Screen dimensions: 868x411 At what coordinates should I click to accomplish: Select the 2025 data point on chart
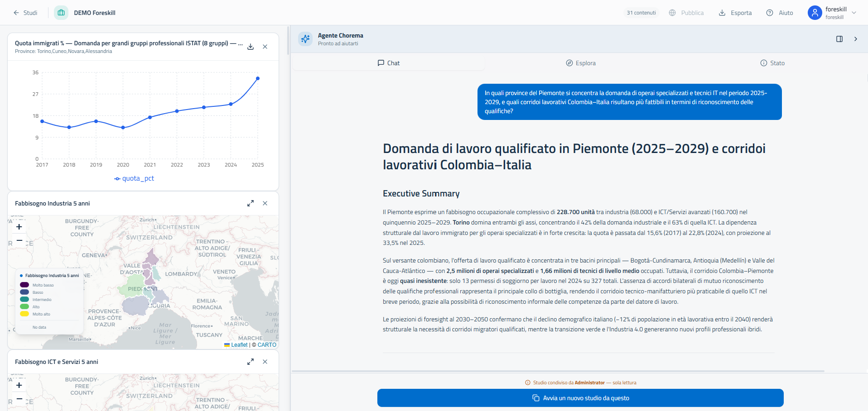coord(258,78)
